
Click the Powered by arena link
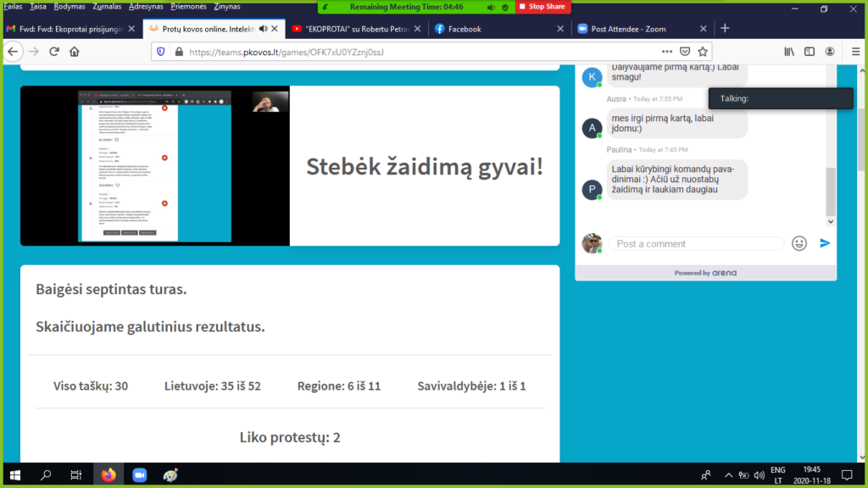click(x=705, y=273)
